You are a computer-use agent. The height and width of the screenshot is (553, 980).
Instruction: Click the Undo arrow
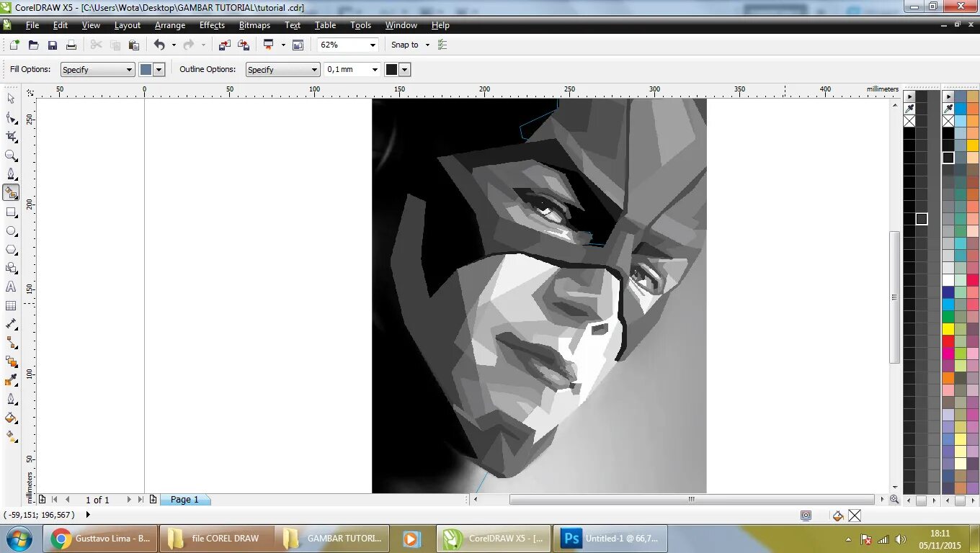pyautogui.click(x=159, y=45)
